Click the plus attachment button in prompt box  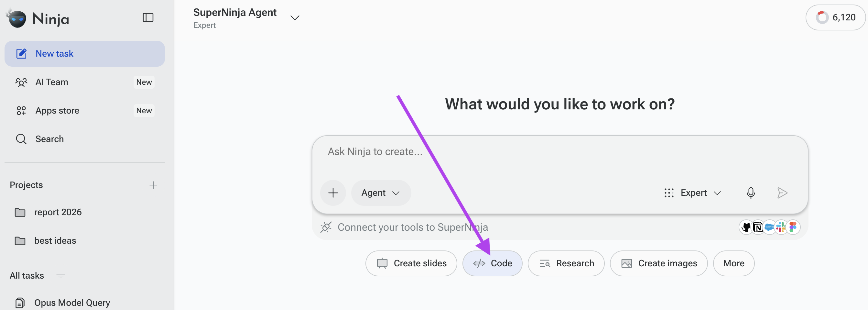tap(333, 193)
